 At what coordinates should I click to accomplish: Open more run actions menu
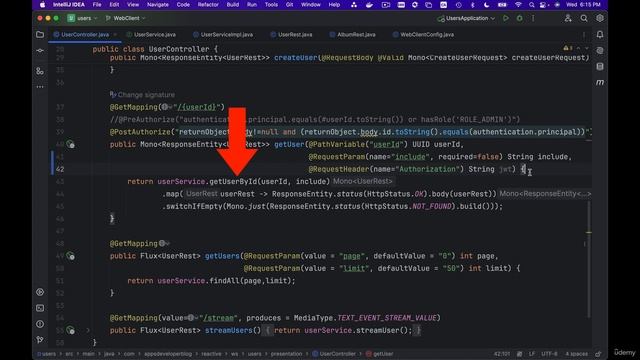(x=533, y=18)
